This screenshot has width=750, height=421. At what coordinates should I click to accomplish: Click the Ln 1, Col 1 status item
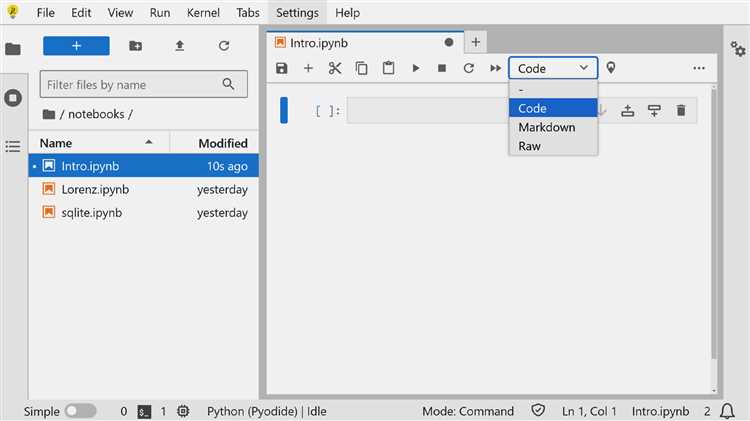pyautogui.click(x=589, y=411)
